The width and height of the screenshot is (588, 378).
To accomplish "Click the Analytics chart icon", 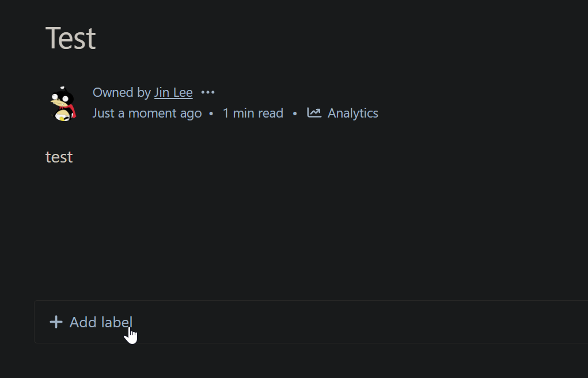I will (314, 112).
